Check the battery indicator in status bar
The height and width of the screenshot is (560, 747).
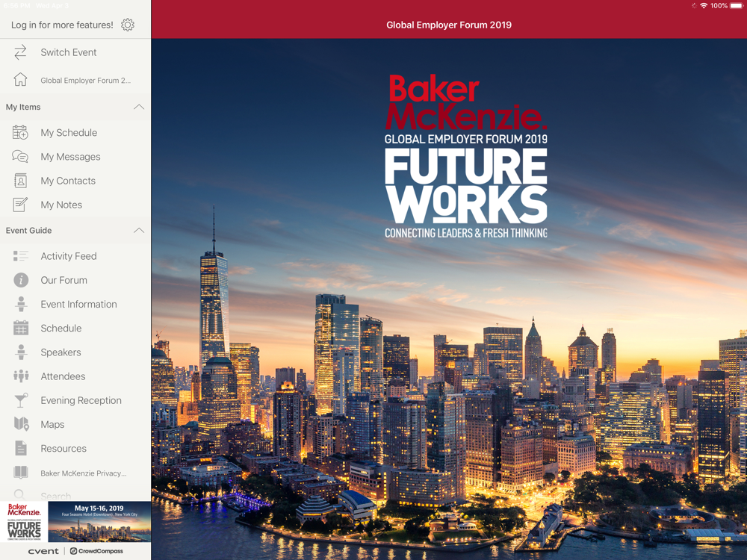click(737, 6)
